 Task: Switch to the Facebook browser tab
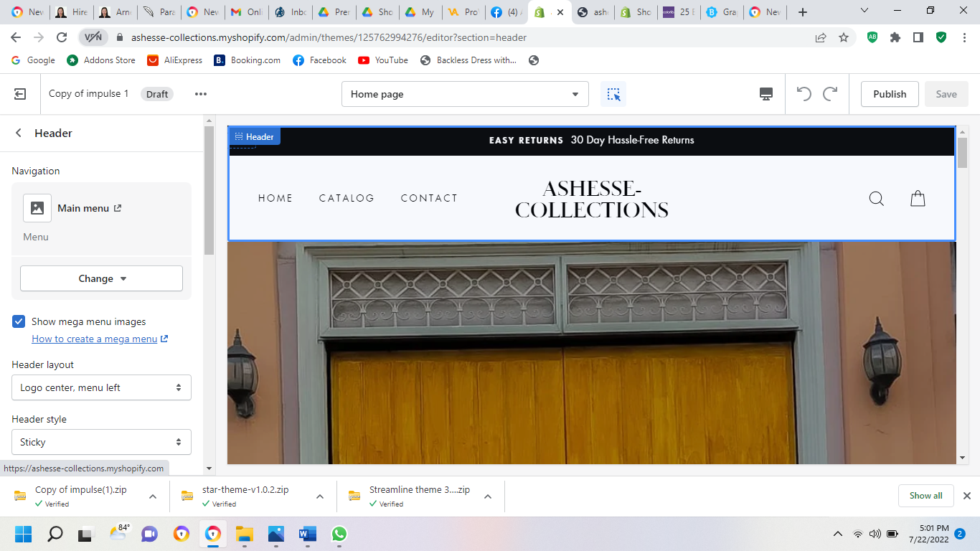click(507, 12)
